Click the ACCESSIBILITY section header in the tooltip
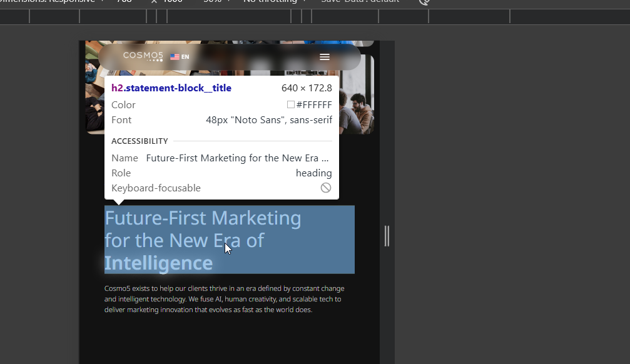 [140, 141]
